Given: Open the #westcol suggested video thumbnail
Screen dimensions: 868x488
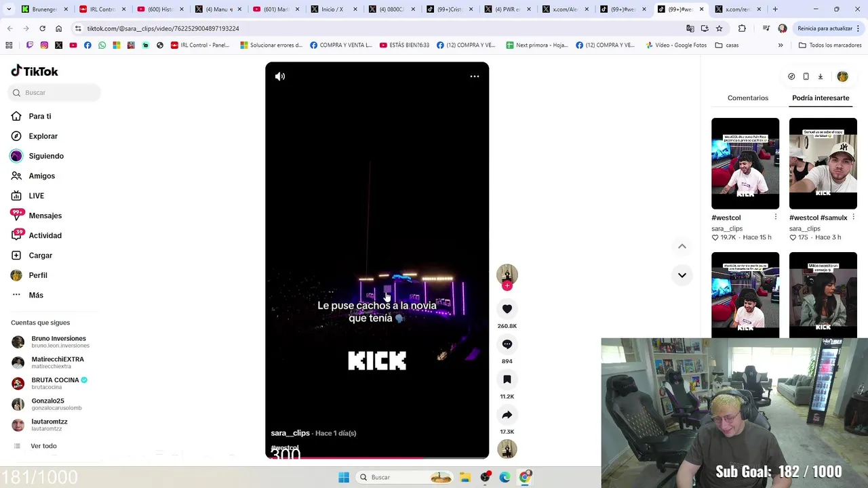Looking at the screenshot, I should pyautogui.click(x=745, y=163).
